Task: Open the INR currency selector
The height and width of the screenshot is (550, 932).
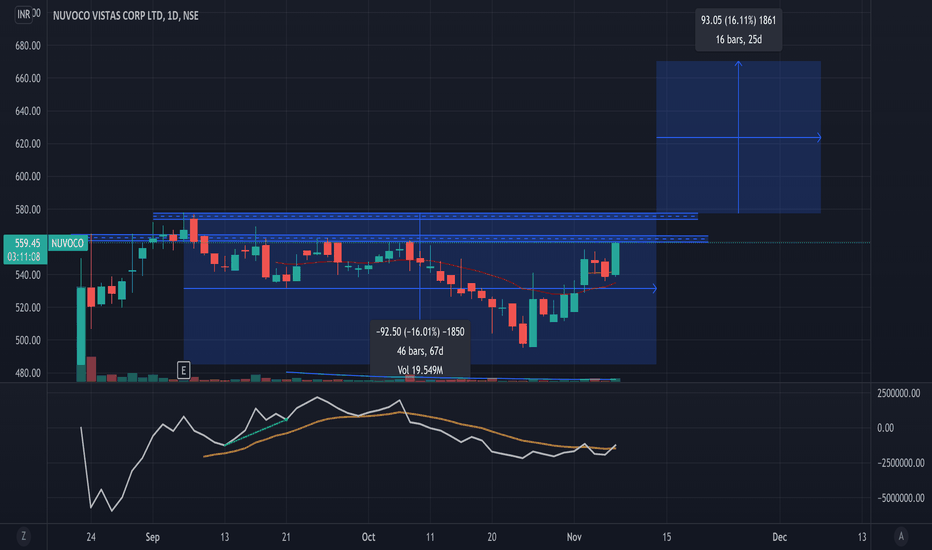Action: pyautogui.click(x=24, y=14)
